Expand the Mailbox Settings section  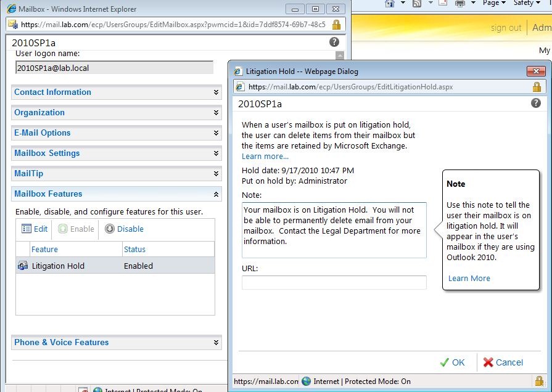[117, 153]
